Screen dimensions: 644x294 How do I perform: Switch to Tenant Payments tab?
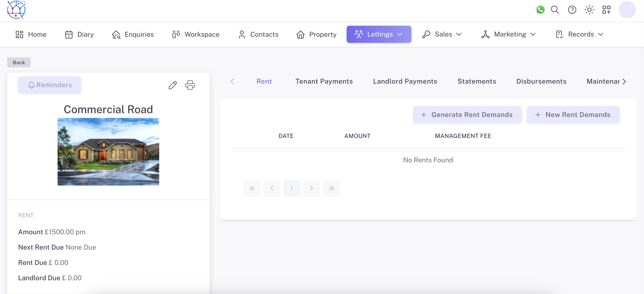click(x=324, y=81)
